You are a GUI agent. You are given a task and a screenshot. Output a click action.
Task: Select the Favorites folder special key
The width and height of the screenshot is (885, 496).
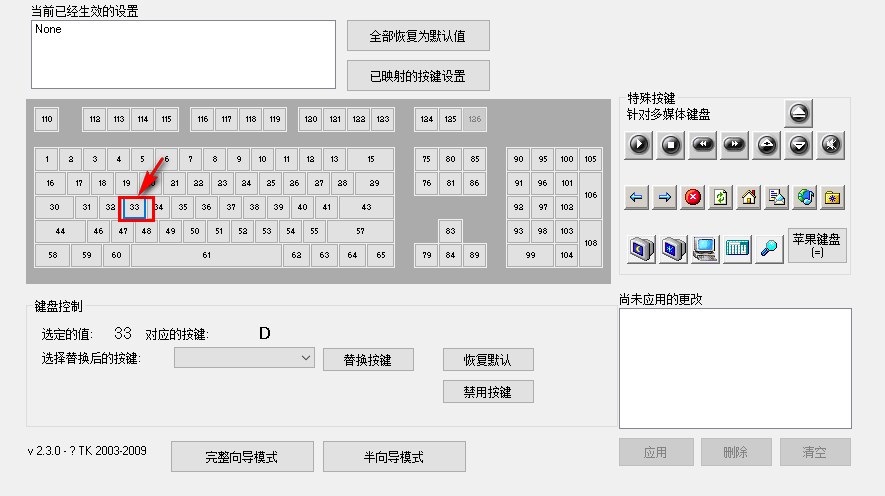click(x=833, y=197)
